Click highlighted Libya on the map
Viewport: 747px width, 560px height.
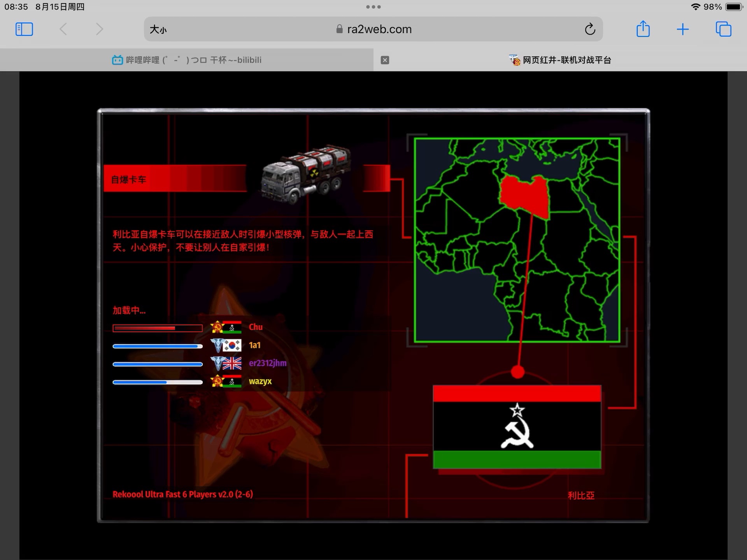point(524,196)
